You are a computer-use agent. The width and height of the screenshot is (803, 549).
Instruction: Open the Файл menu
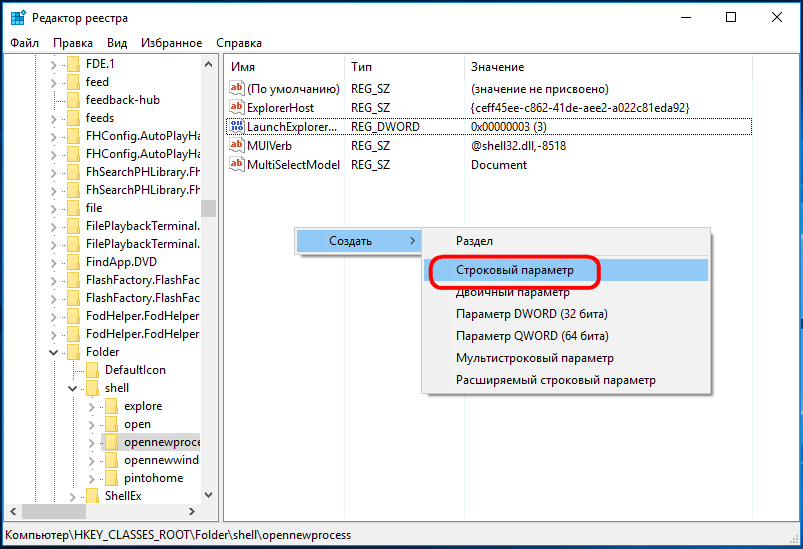click(x=25, y=43)
